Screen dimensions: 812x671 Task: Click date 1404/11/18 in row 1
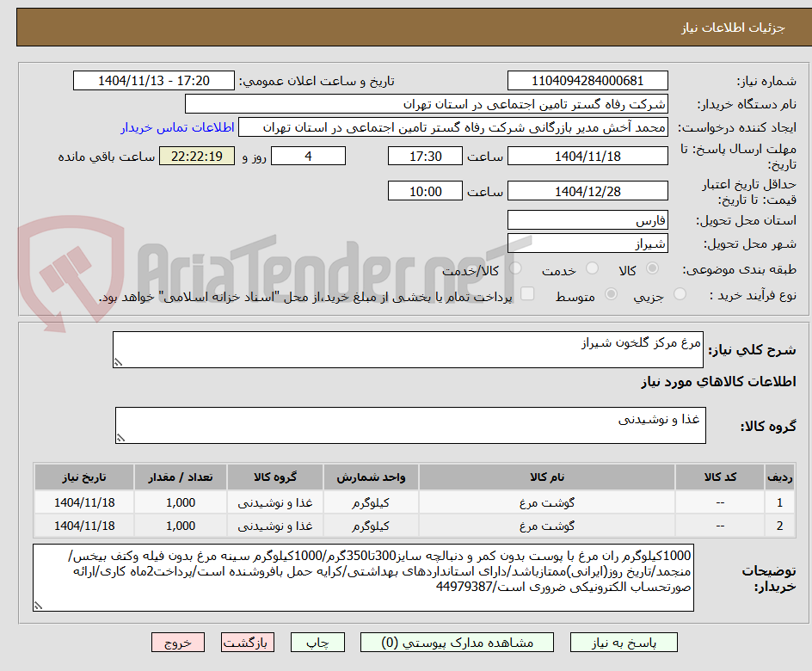(x=84, y=502)
